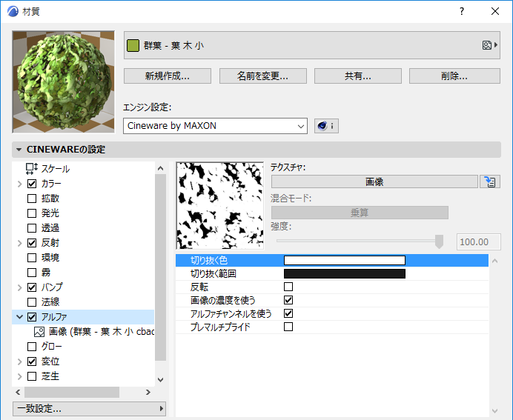Enable the グロー channel checkbox

point(32,347)
